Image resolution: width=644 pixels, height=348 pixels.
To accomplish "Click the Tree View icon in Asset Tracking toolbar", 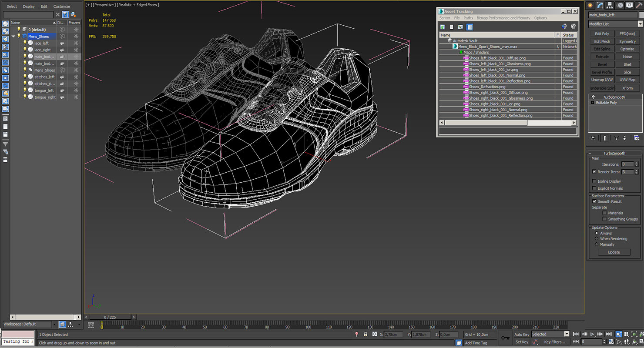I will (x=461, y=27).
